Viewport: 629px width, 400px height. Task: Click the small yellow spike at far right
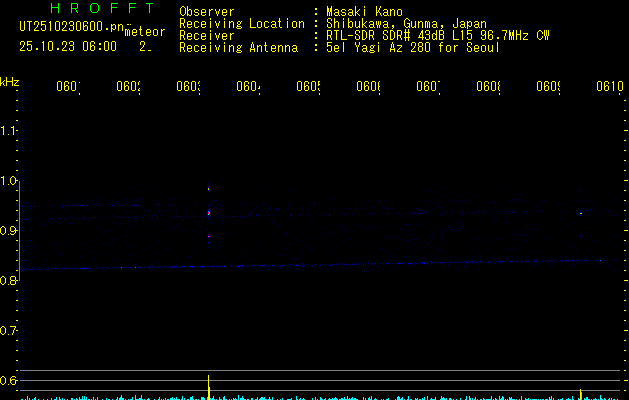pos(580,394)
